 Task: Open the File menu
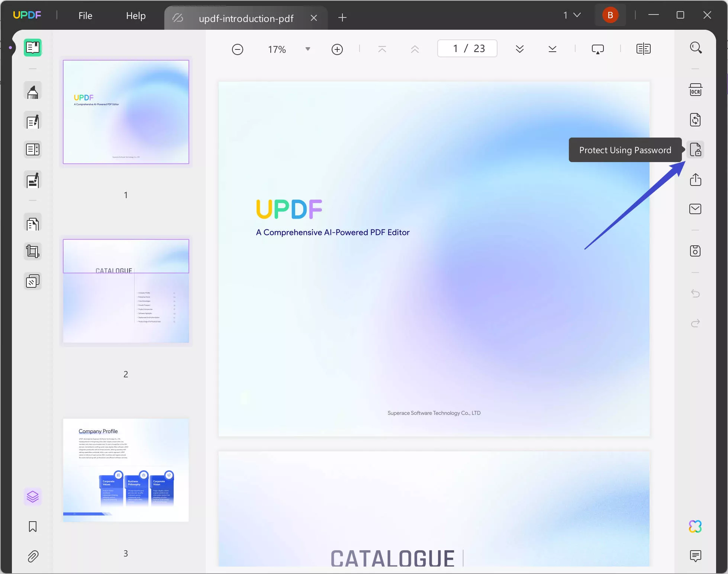pos(85,15)
